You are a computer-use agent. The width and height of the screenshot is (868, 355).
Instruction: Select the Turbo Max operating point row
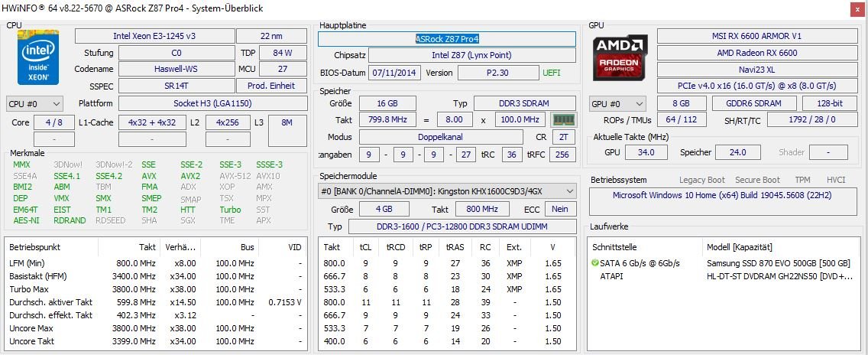156,289
